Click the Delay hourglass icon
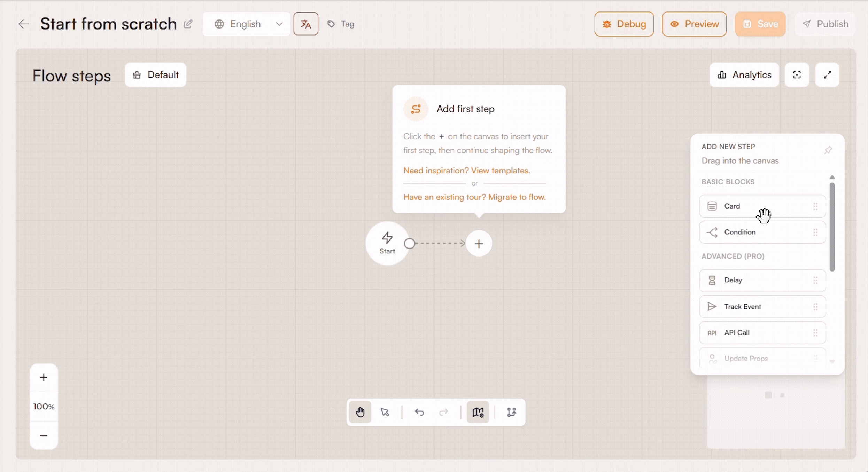This screenshot has width=868, height=472. pos(712,280)
